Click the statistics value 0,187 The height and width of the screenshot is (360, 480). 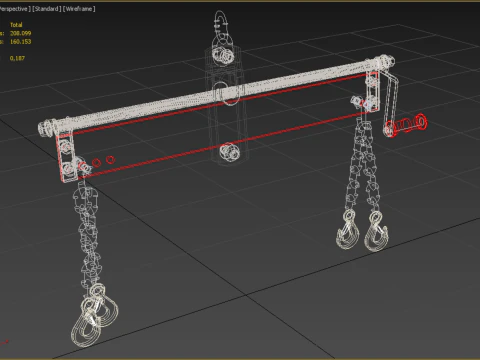17,58
